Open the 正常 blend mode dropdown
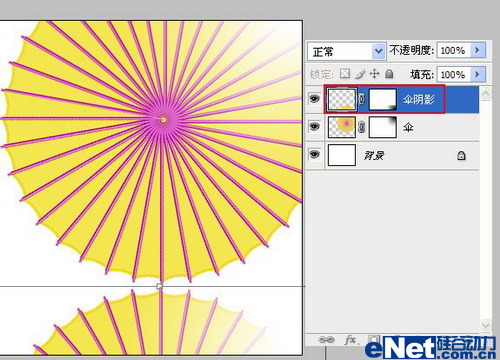Screen dimensions: 500x360 tap(346, 51)
